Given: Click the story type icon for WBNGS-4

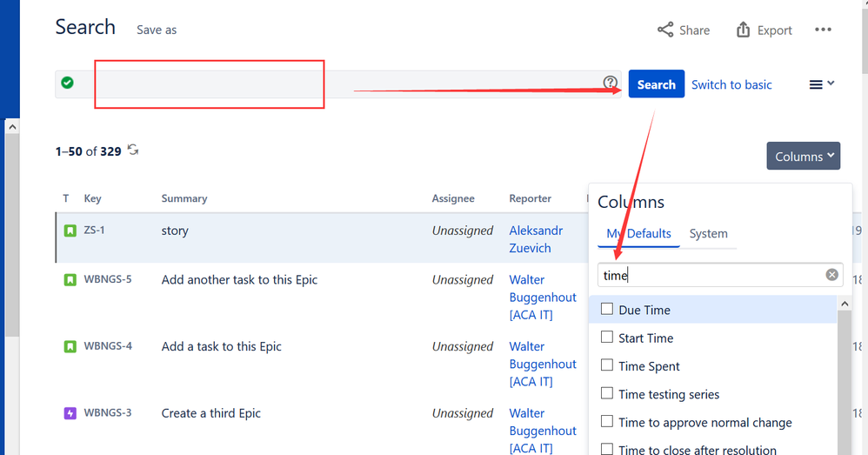Looking at the screenshot, I should point(70,346).
